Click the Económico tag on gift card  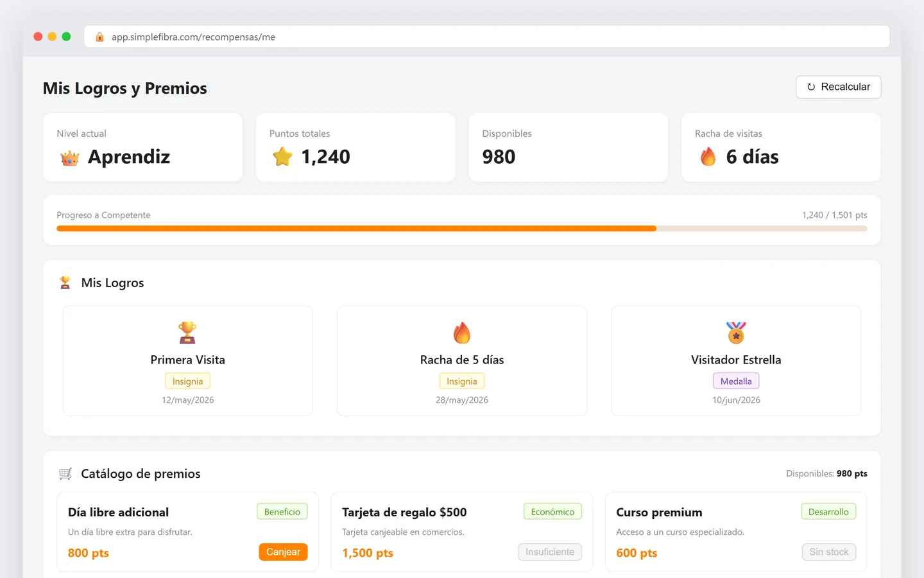click(x=552, y=512)
